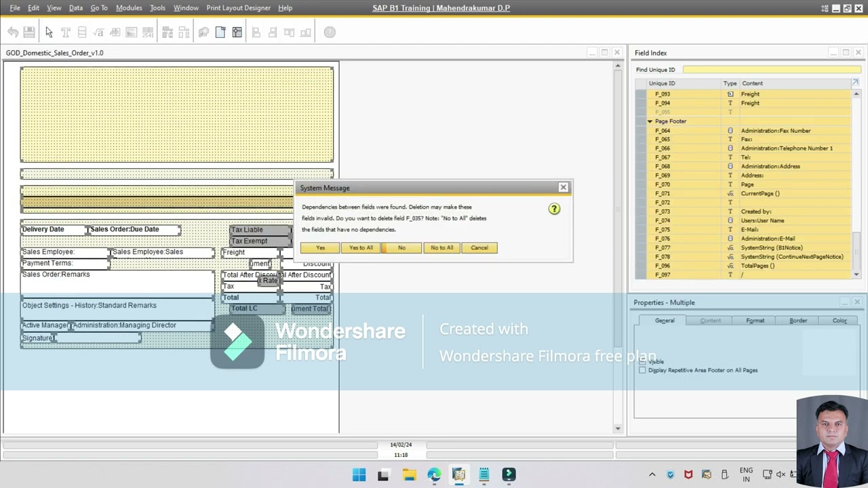This screenshot has height=488, width=868.
Task: Switch to the Format tab in Properties
Action: coord(755,321)
